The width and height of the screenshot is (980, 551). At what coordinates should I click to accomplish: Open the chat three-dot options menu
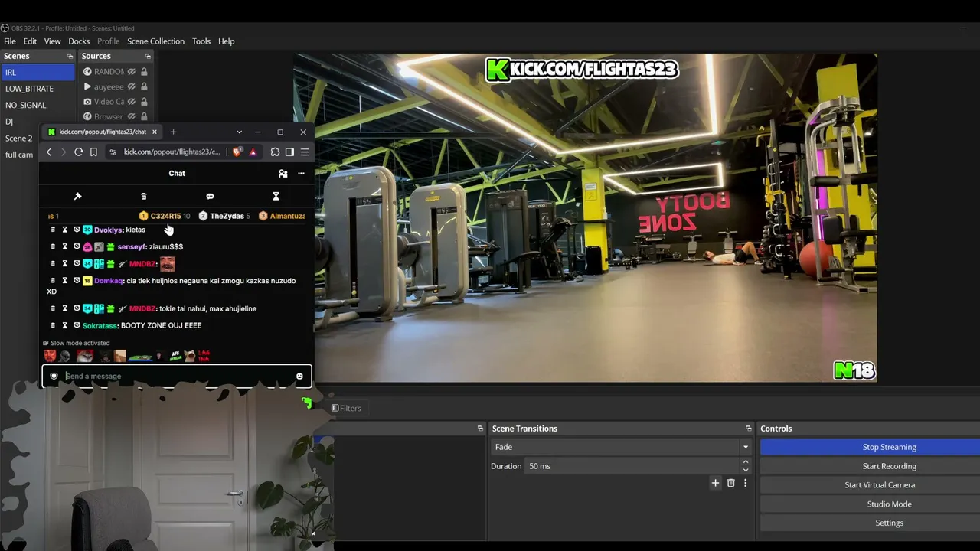point(301,174)
